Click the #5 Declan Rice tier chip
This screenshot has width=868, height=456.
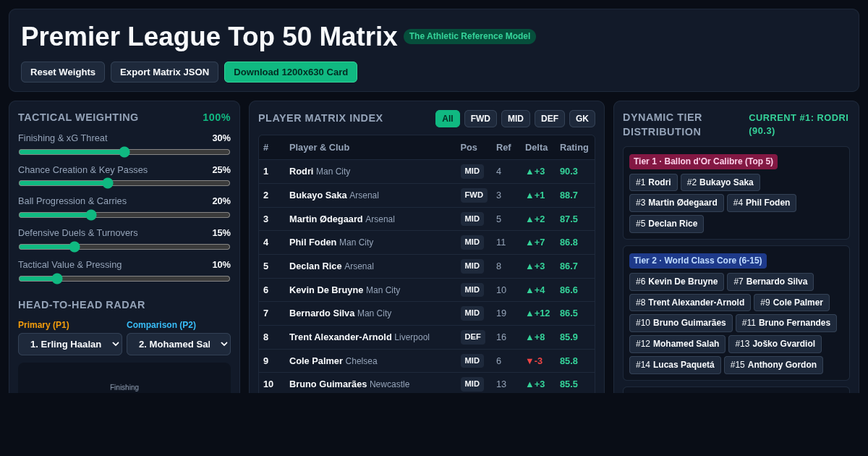coord(666,224)
